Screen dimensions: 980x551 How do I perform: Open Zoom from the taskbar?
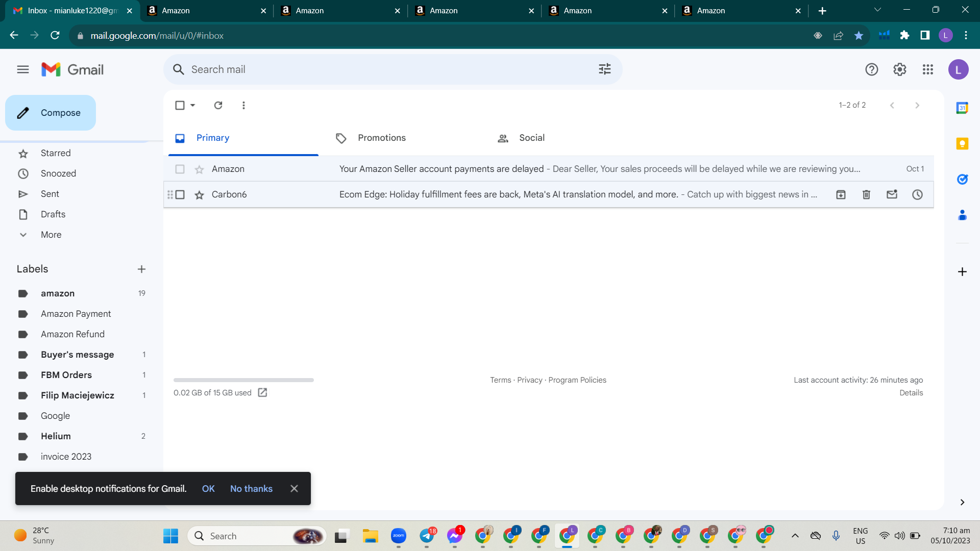[398, 536]
